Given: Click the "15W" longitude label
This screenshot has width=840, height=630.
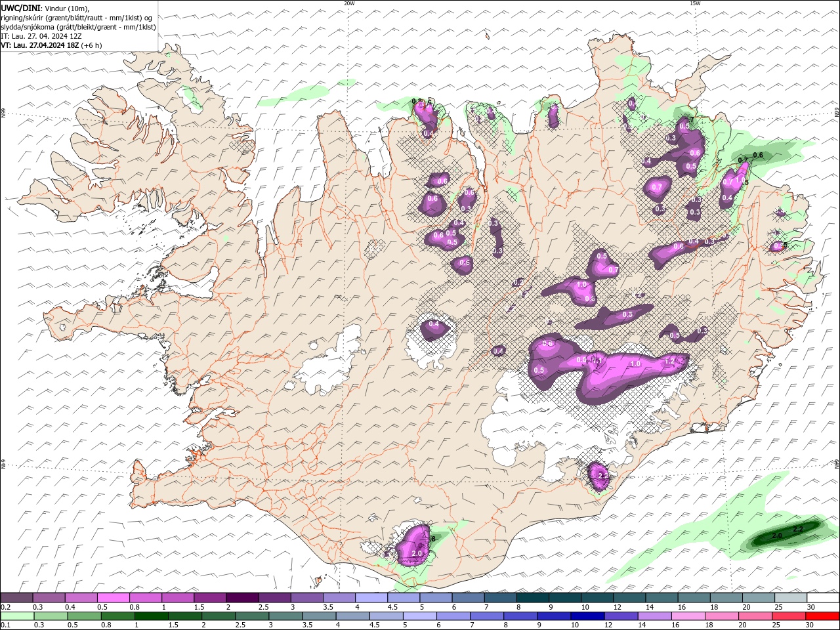Looking at the screenshot, I should pyautogui.click(x=696, y=3).
